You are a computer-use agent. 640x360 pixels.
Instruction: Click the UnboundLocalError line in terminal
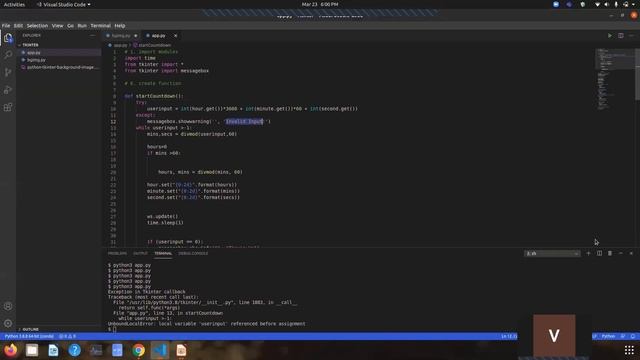[x=207, y=324]
